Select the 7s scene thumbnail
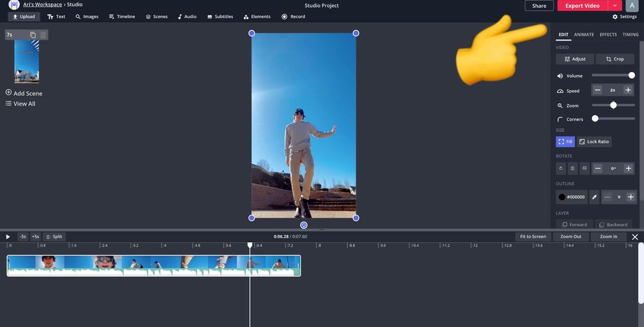644x327 pixels. click(x=26, y=61)
